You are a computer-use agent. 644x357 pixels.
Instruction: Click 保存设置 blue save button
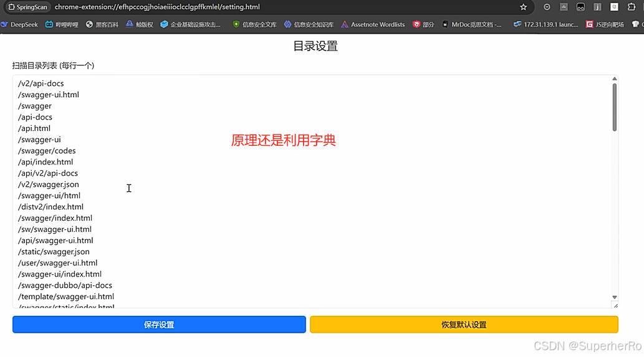(159, 325)
